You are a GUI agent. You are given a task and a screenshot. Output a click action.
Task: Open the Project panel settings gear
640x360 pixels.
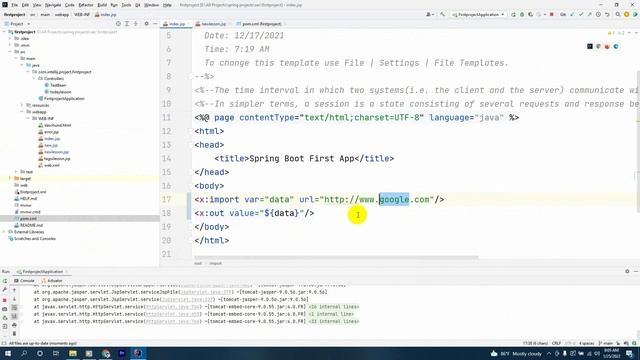pyautogui.click(x=146, y=24)
